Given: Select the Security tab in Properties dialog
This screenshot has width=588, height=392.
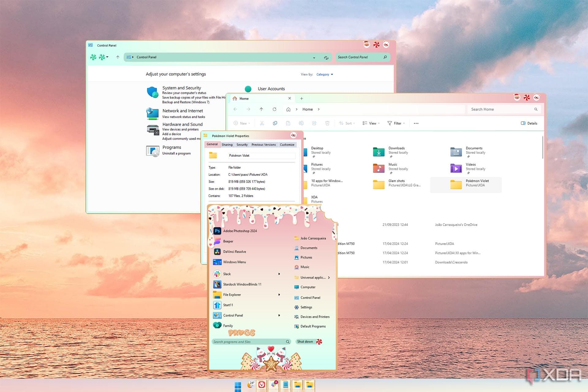Looking at the screenshot, I should click(241, 144).
